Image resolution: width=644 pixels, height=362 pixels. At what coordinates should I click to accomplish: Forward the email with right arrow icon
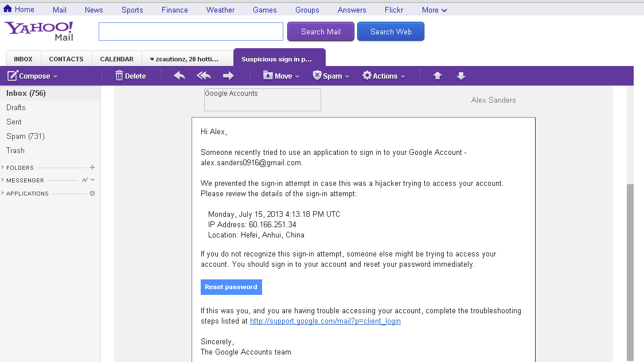[x=228, y=76]
